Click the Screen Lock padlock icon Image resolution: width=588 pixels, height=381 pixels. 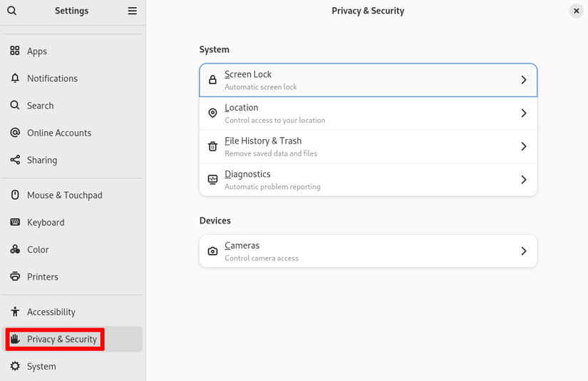(x=212, y=80)
